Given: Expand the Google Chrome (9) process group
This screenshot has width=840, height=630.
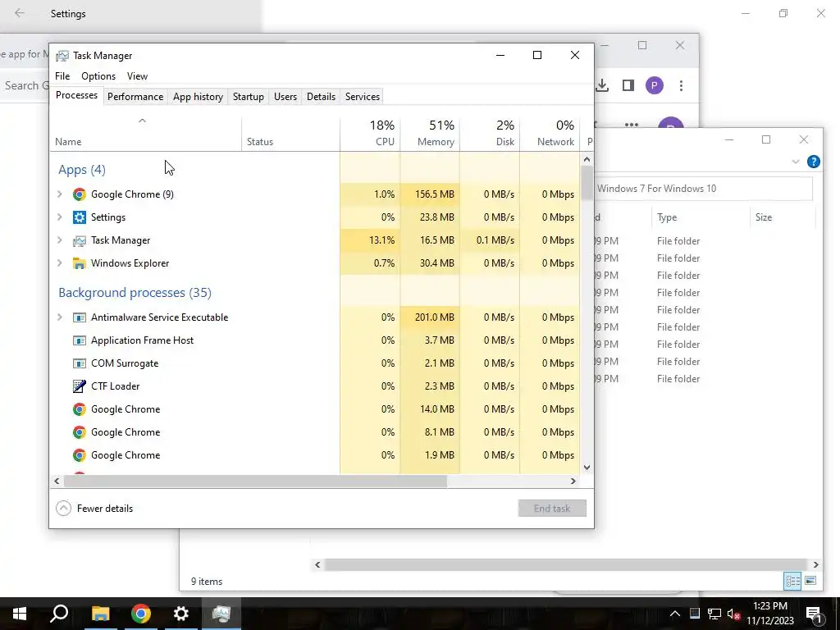Looking at the screenshot, I should coord(60,194).
